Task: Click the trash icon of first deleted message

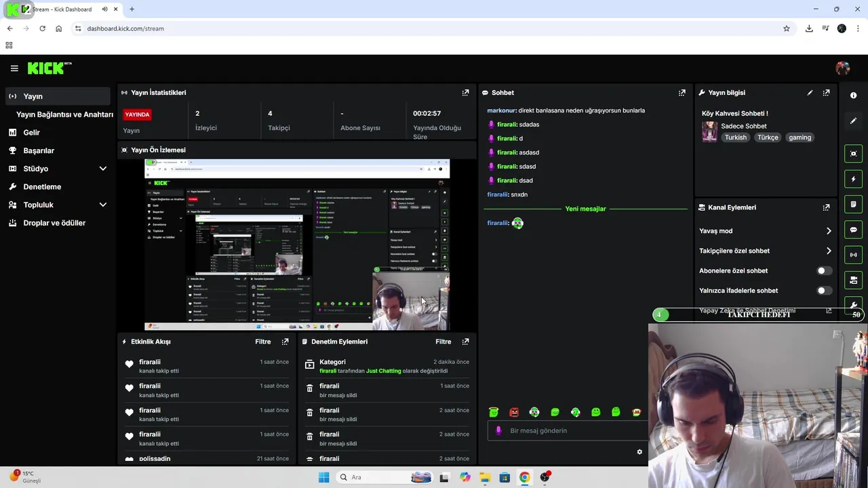Action: coord(310,388)
